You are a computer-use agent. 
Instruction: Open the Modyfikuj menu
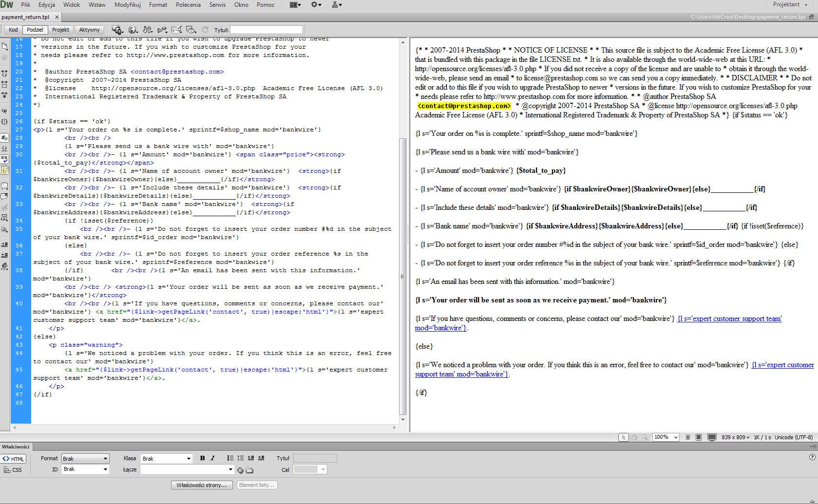(x=128, y=5)
